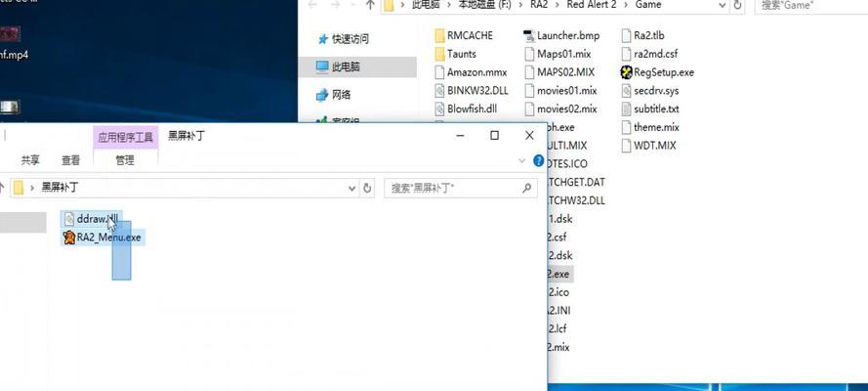
Task: Expand the ribbon in 黑屏补丁 window
Action: click(521, 161)
